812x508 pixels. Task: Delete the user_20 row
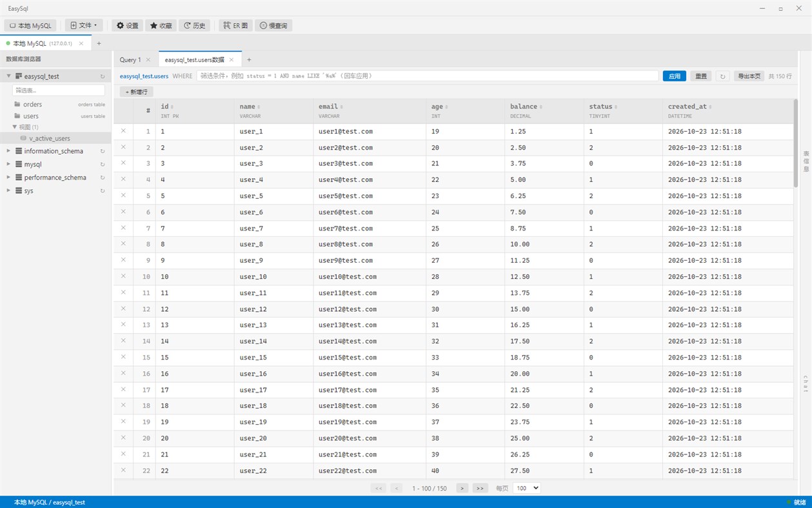(123, 438)
